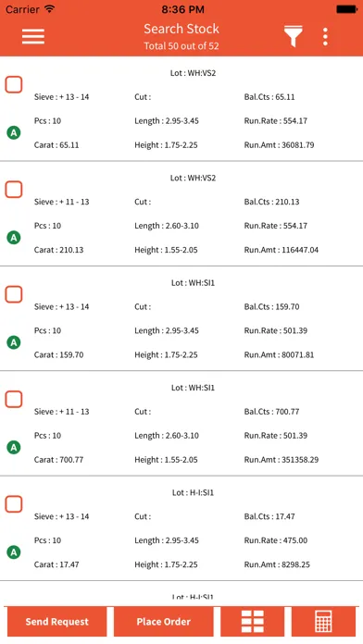Open the hamburger navigation menu

point(33,36)
